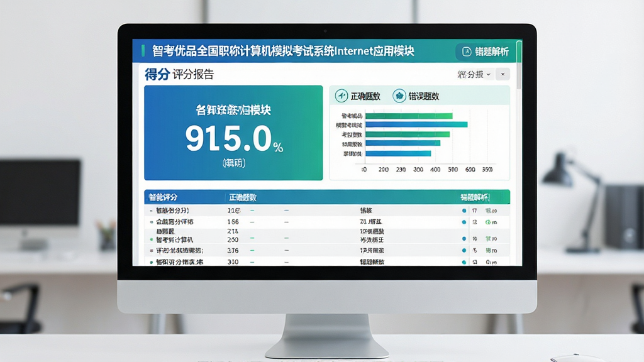
Task: Click the 400 label on the chart axis
Action: (435, 170)
